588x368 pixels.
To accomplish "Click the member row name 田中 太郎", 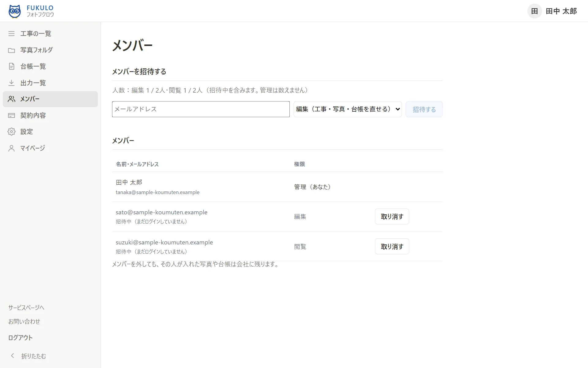I will [129, 182].
